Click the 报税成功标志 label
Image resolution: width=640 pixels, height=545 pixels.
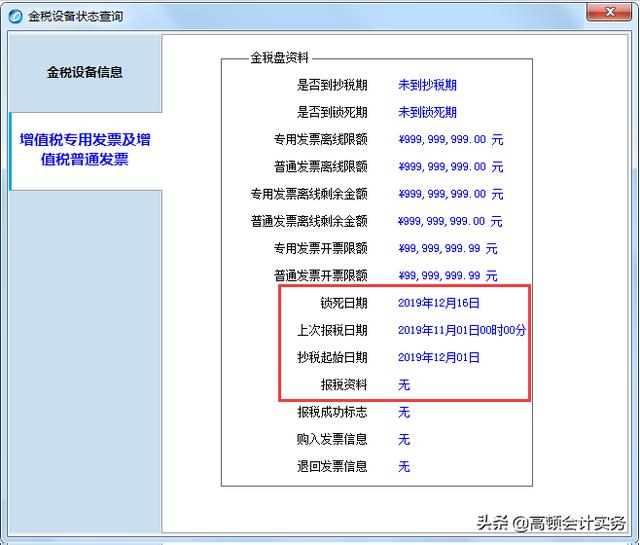pos(332,412)
